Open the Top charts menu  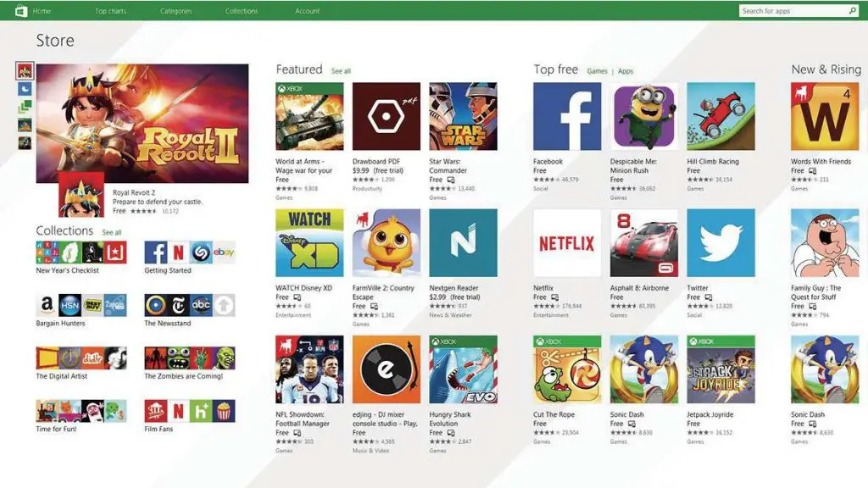point(111,10)
